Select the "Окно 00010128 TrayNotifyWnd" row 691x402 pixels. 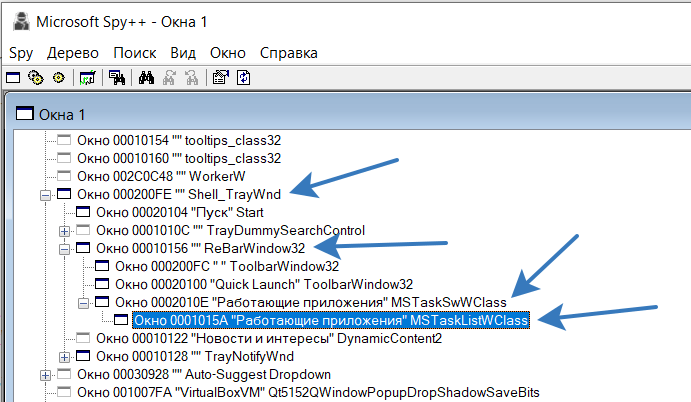pyautogui.click(x=195, y=356)
